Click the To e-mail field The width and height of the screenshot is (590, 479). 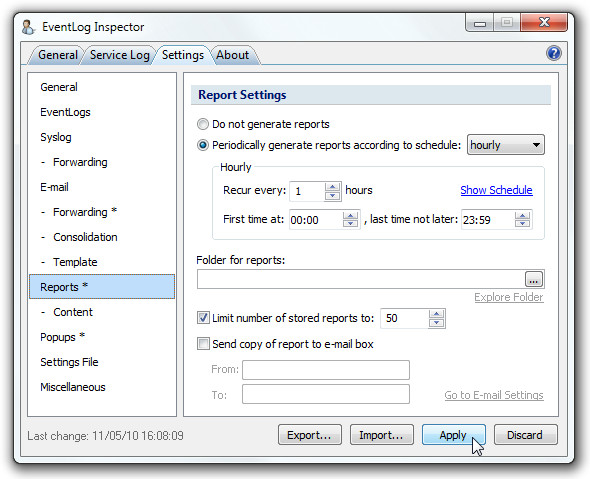[x=326, y=394]
